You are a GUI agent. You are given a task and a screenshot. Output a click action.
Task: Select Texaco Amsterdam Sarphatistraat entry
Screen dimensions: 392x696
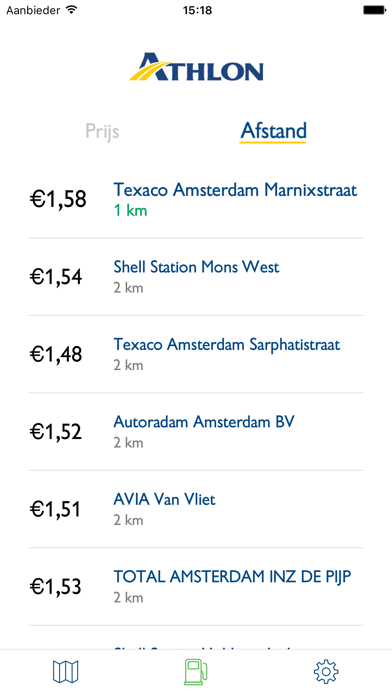196,354
